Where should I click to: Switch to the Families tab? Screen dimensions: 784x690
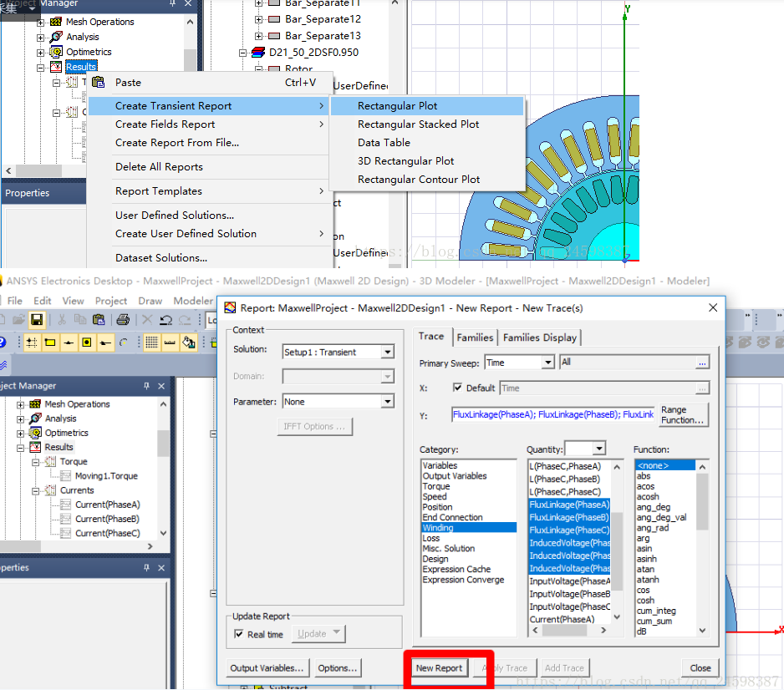[475, 337]
